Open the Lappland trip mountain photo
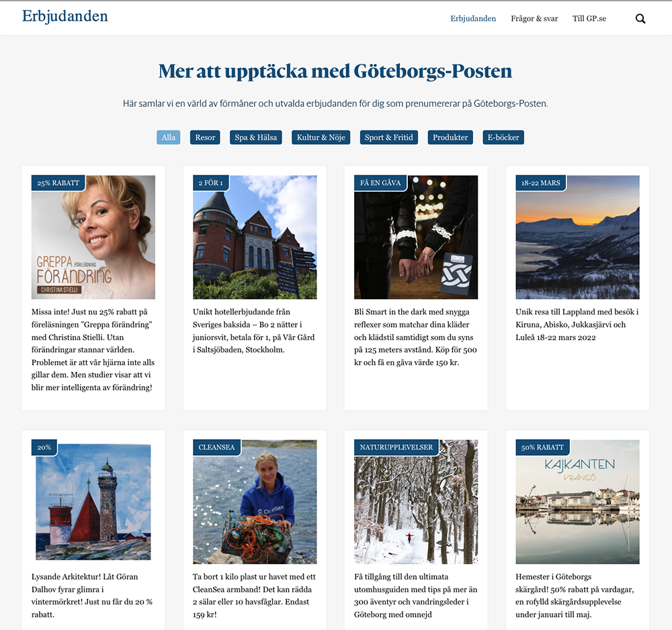 [x=578, y=237]
